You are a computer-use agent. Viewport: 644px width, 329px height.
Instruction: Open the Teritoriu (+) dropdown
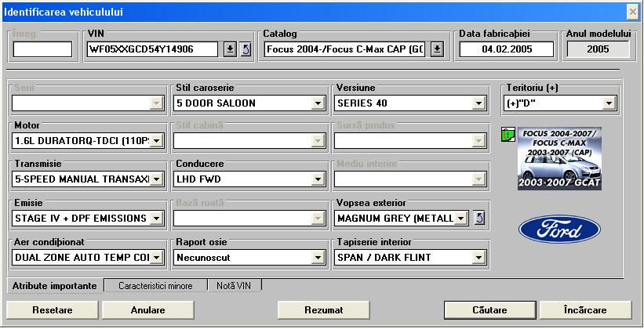[609, 103]
